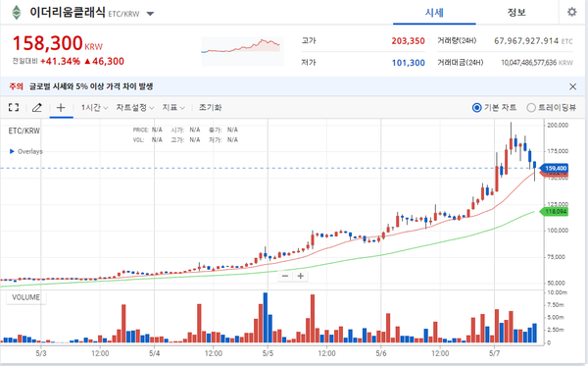Click the 5/6 date label on time axis
Screen dimensions: 588x366
pos(381,353)
